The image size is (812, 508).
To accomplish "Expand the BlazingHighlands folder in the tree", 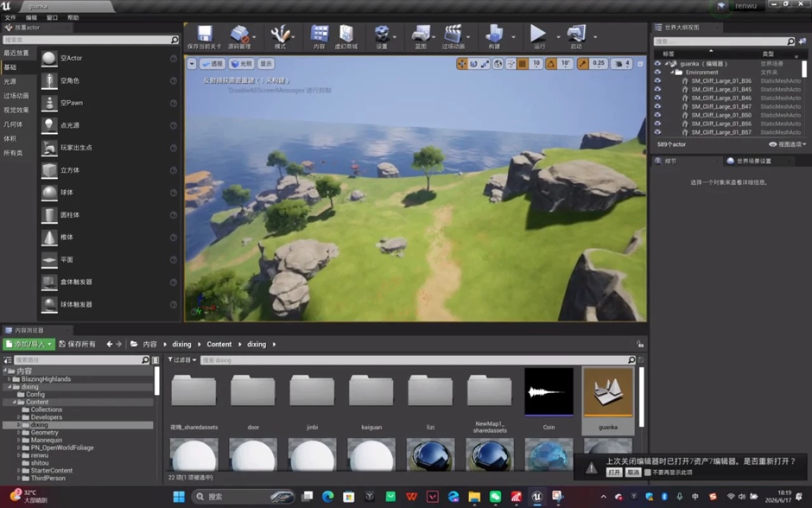I will pos(10,379).
